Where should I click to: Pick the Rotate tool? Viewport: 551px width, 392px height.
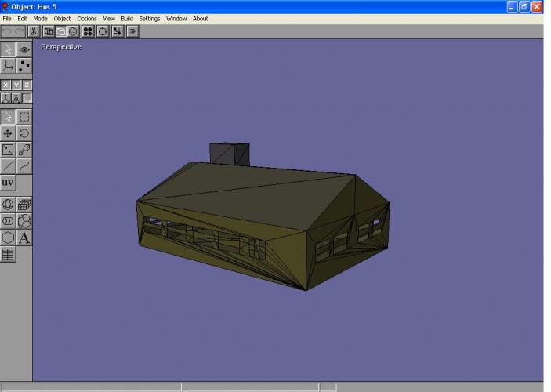click(24, 133)
